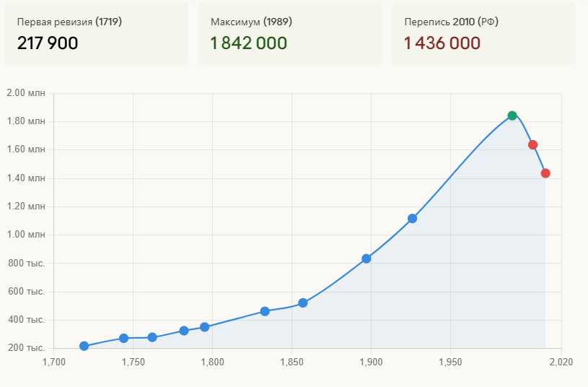Click the '1.60 млн' y-axis label
Screen dimensions: 588x387
coord(26,149)
